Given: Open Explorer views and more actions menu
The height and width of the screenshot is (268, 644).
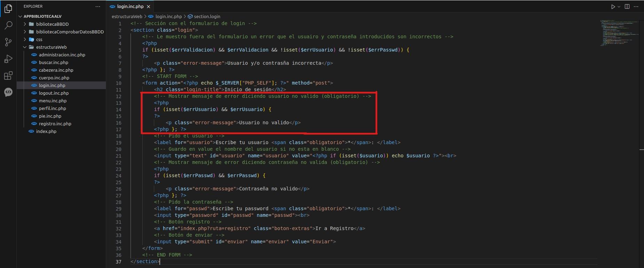Looking at the screenshot, I should point(98,6).
